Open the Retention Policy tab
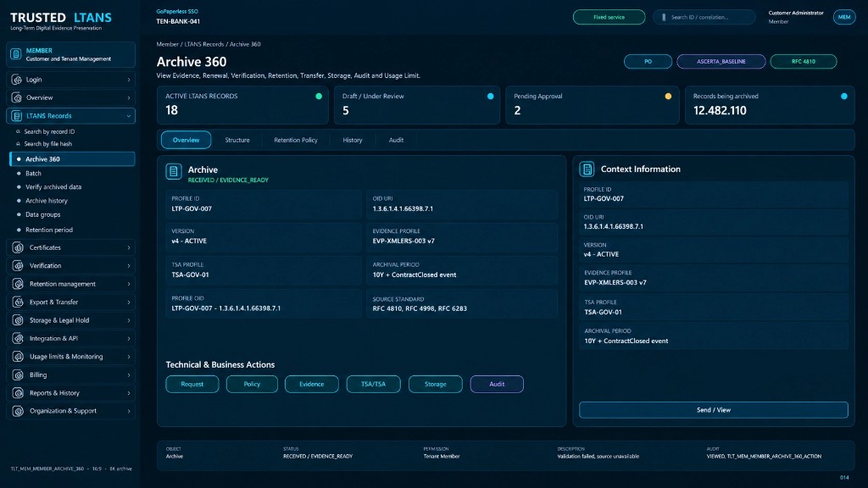The image size is (868, 488). 296,141
